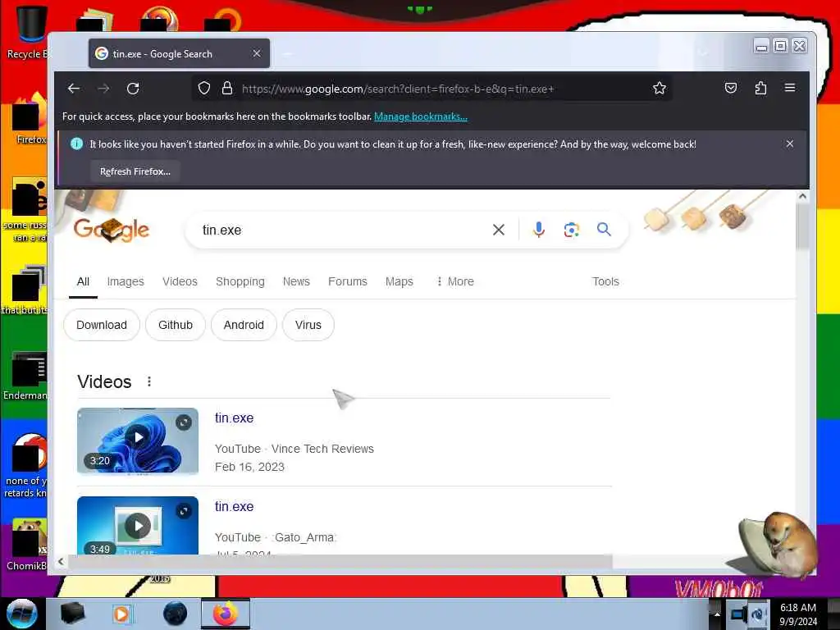Select the All results tab
The image size is (840, 630).
pyautogui.click(x=83, y=281)
